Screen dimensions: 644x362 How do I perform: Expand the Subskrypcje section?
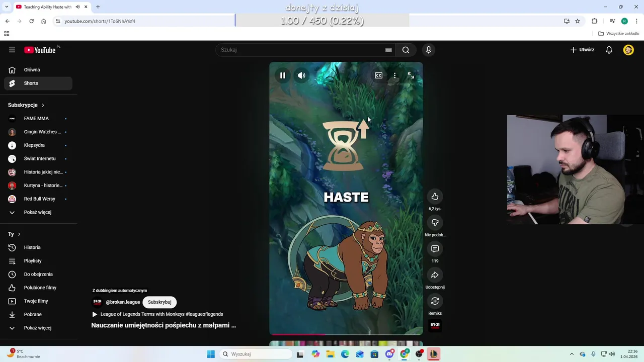coord(26,105)
